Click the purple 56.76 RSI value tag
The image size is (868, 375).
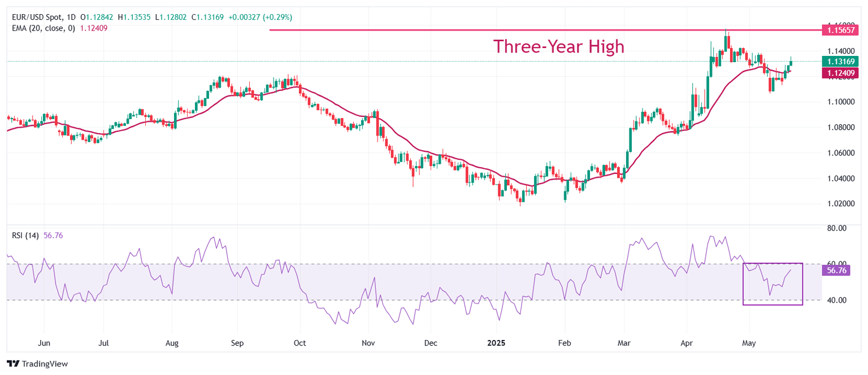pos(836,271)
